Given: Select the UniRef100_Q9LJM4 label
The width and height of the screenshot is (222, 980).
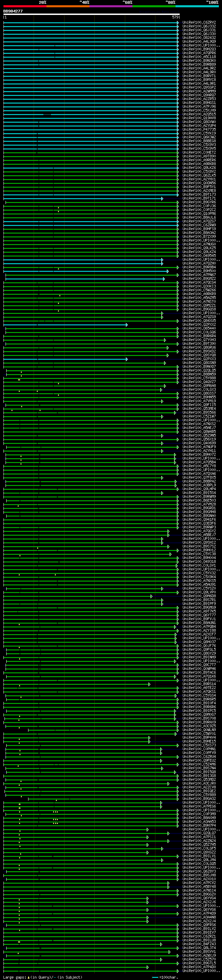Looking at the screenshot, I should 199,860.
